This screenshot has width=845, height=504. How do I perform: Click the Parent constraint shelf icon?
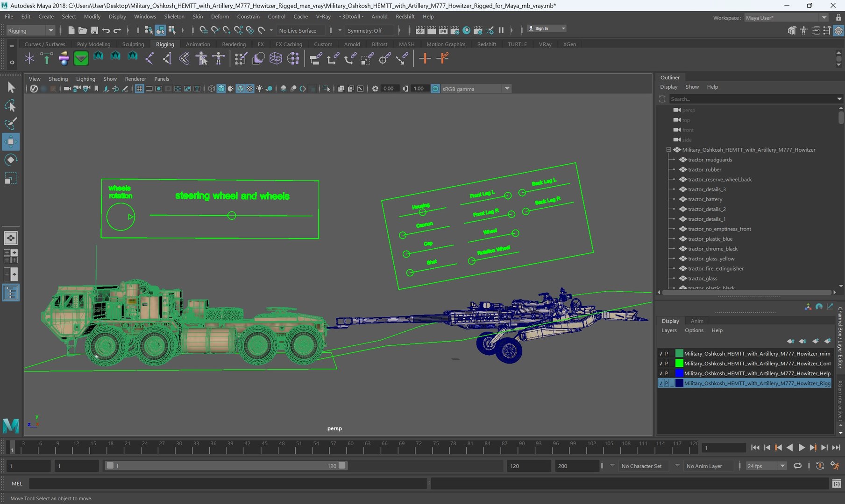(315, 58)
